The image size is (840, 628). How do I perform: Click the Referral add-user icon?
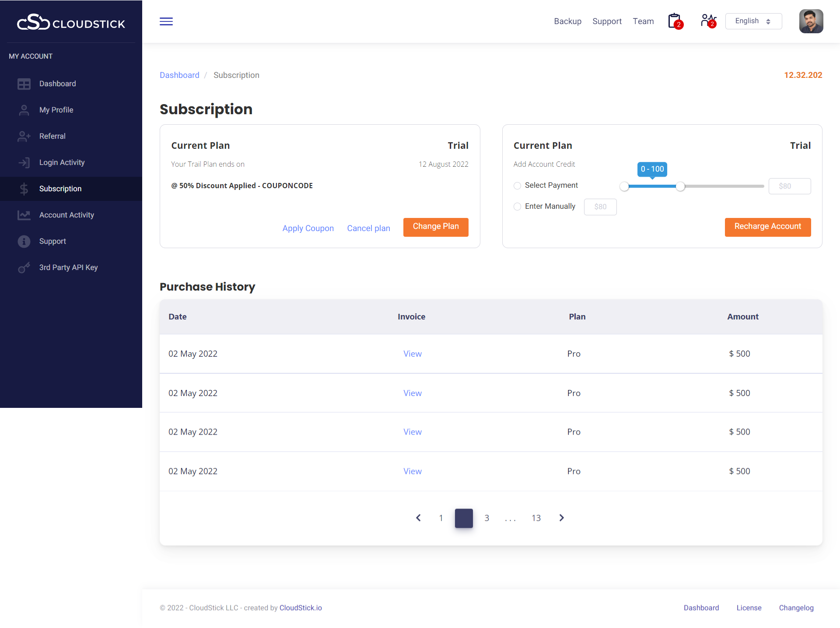pos(24,136)
